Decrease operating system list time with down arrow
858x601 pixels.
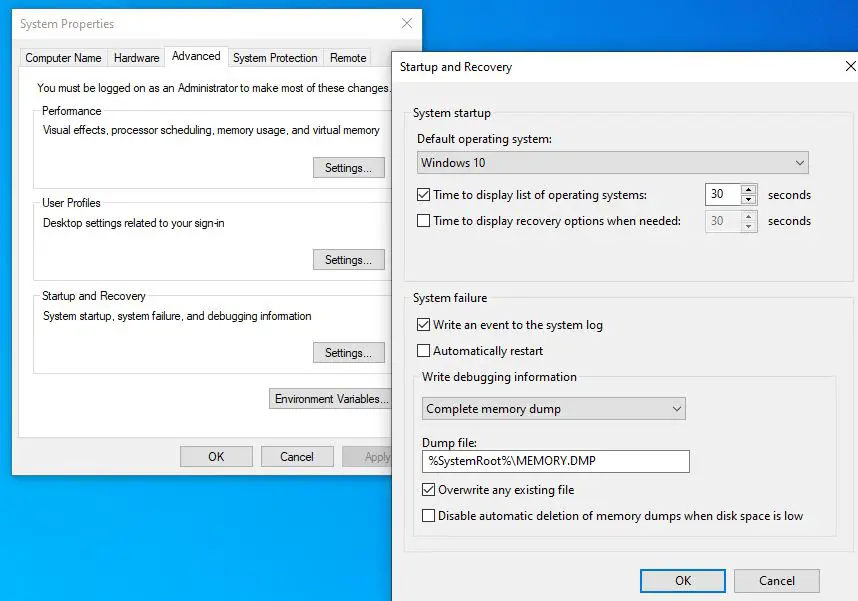(748, 200)
